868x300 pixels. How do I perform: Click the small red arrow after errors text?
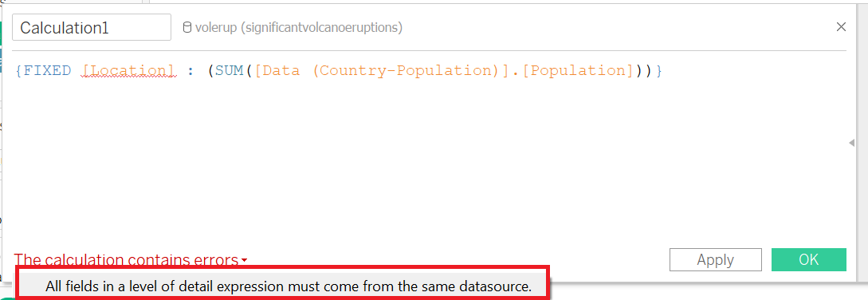pos(244,260)
